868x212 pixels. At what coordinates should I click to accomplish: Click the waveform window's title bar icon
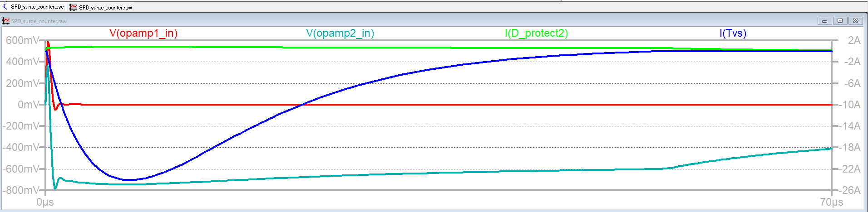pos(6,21)
